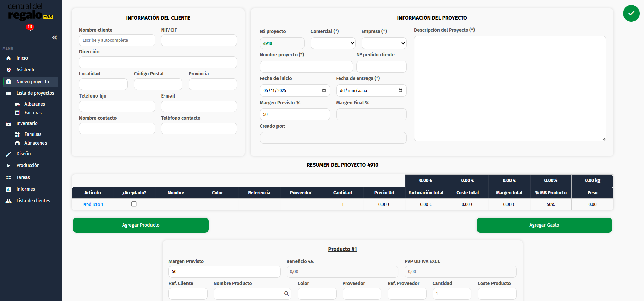Screen dimensions: 644x301
Task: Click the Lista de proyectos folder icon
Action: [x=8, y=93]
